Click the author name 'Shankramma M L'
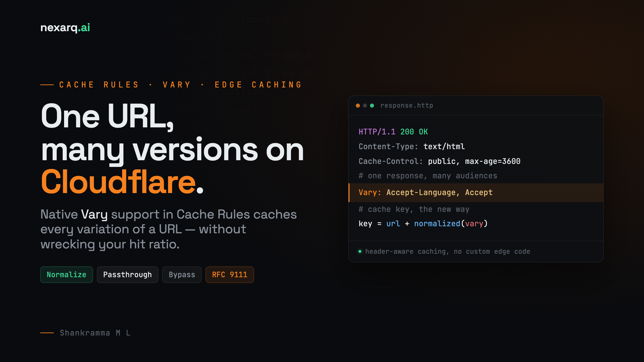The width and height of the screenshot is (644, 362). coord(95,333)
